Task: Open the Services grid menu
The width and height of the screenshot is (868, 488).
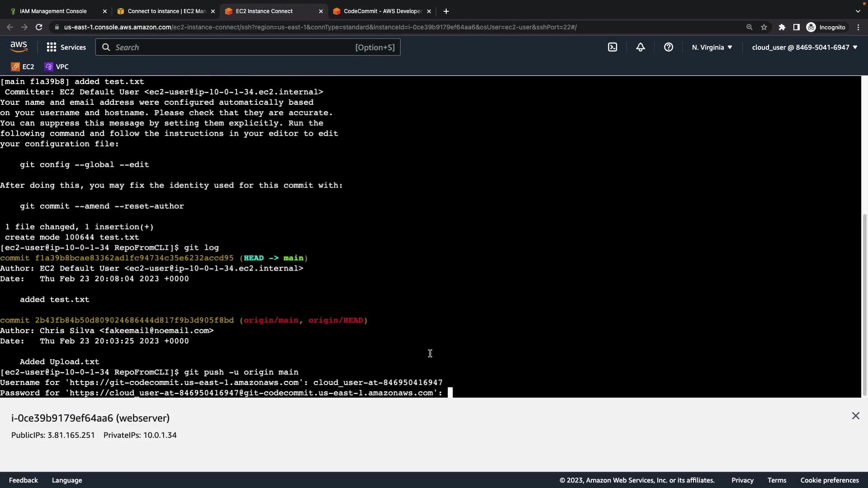Action: (x=66, y=47)
